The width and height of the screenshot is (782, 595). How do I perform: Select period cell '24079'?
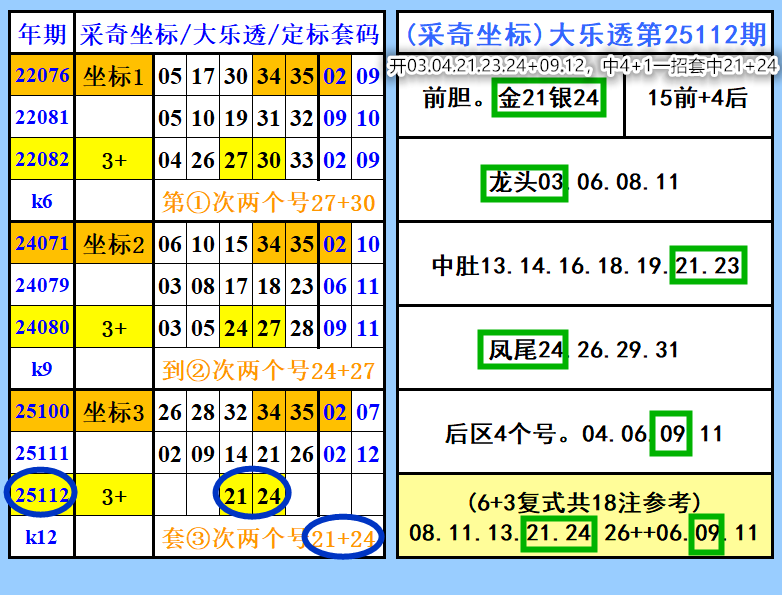tap(42, 285)
